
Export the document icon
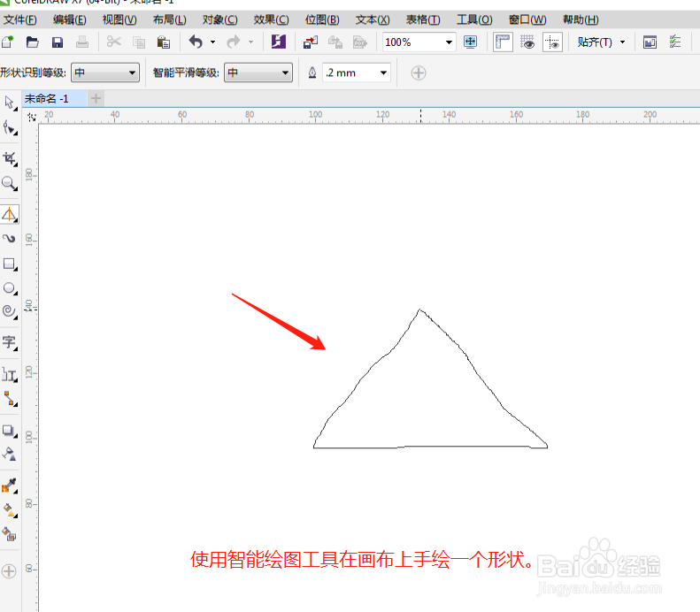[335, 42]
